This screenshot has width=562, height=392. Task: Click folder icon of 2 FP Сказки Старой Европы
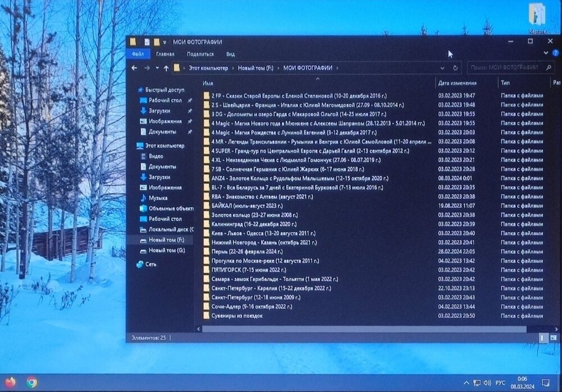point(206,95)
